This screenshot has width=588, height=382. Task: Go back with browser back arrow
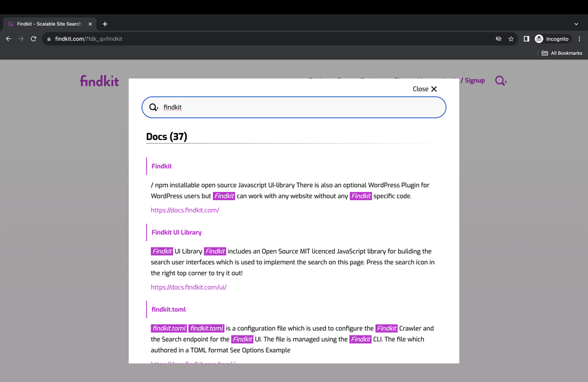click(9, 39)
